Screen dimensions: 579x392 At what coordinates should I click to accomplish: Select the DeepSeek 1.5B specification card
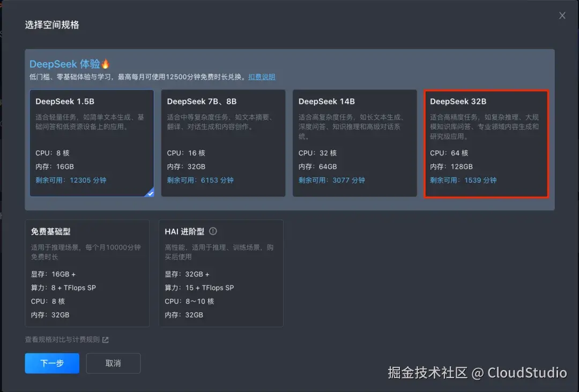(92, 143)
